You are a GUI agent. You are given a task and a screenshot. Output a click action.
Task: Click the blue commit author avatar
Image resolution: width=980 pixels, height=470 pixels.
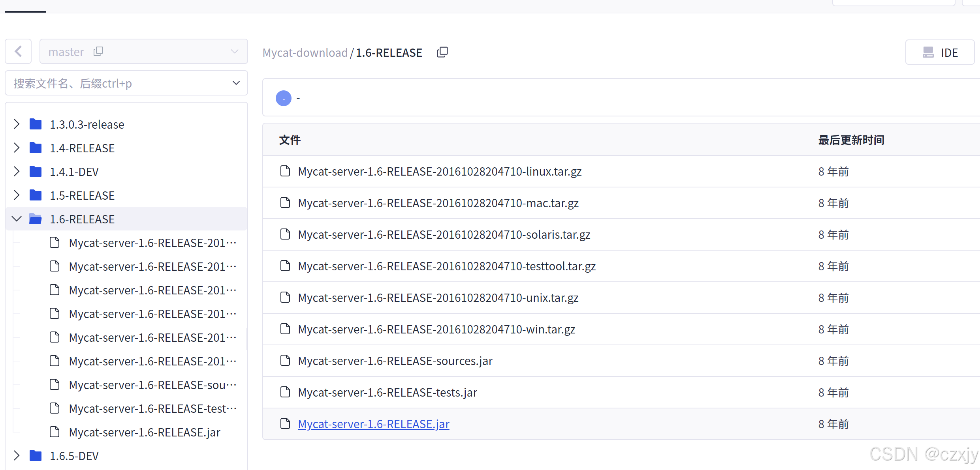(x=283, y=98)
